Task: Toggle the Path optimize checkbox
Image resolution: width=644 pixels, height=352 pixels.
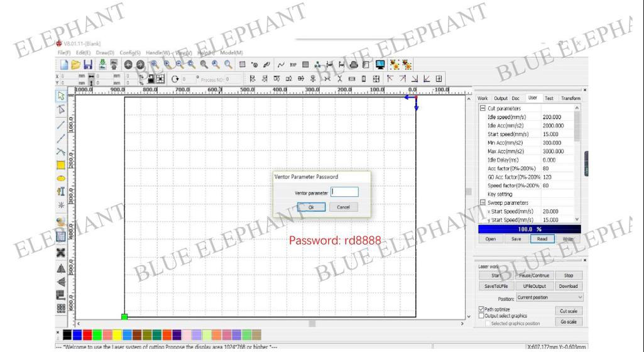Action: 481,309
